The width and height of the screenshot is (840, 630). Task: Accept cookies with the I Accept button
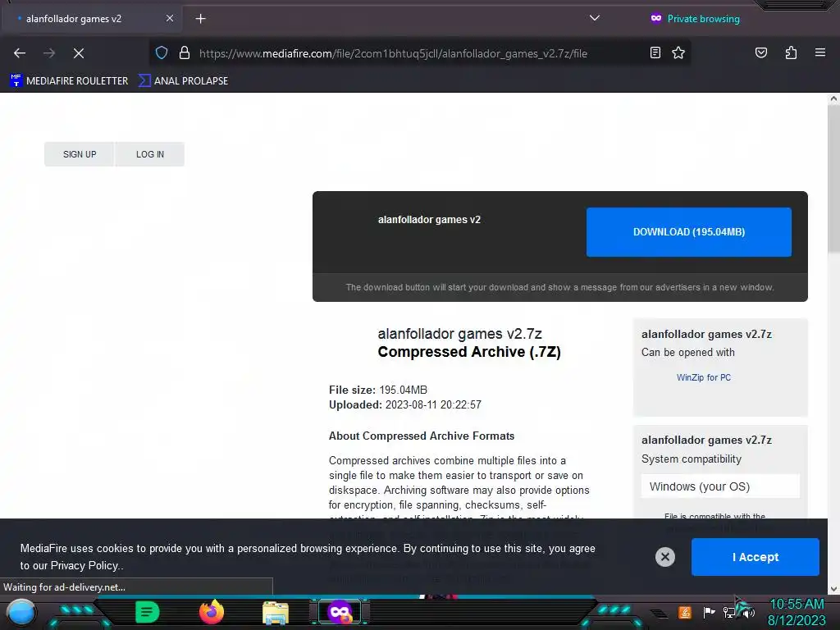click(x=755, y=557)
